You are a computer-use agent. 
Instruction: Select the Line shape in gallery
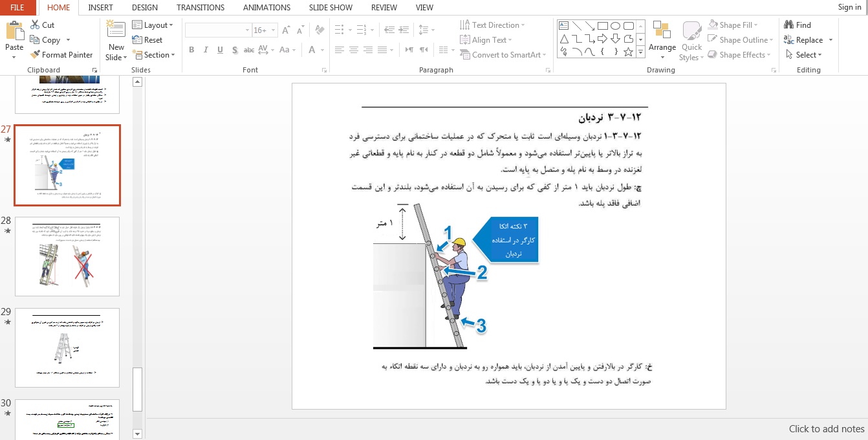pos(576,26)
